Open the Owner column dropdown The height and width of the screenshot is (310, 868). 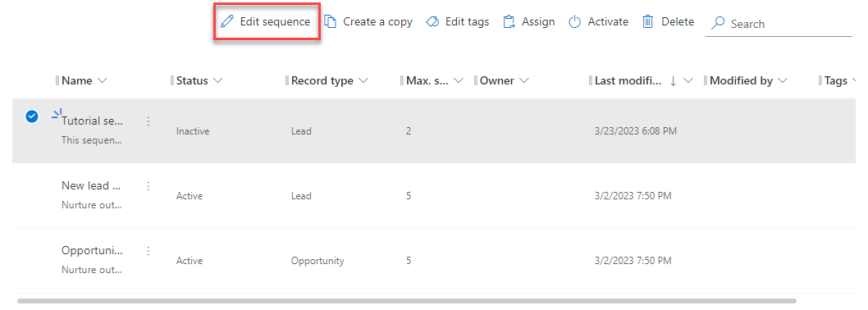pyautogui.click(x=524, y=81)
